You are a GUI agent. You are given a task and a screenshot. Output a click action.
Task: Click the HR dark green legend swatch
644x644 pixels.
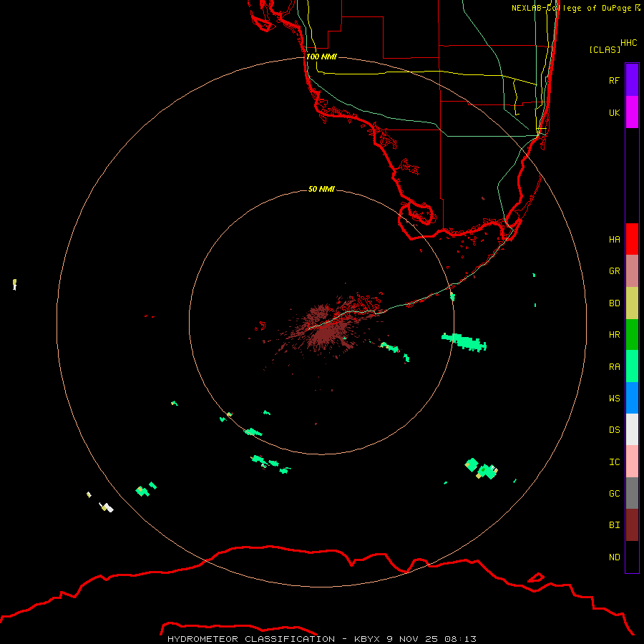click(x=632, y=335)
